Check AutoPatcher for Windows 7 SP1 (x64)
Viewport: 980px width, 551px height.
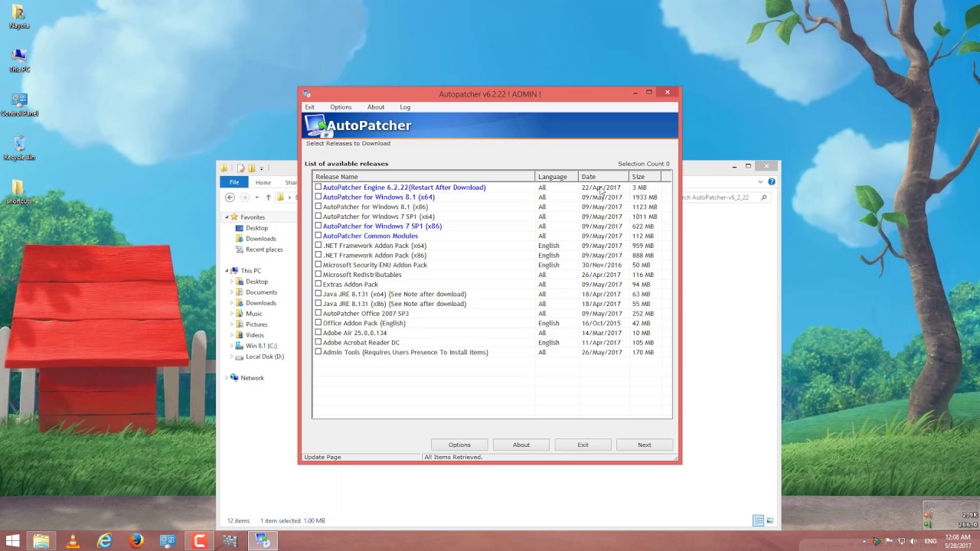coord(318,217)
